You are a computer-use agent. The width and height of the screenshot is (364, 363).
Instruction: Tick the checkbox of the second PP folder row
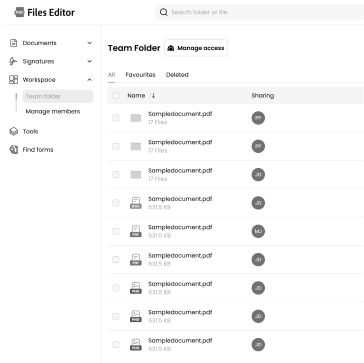click(x=115, y=146)
